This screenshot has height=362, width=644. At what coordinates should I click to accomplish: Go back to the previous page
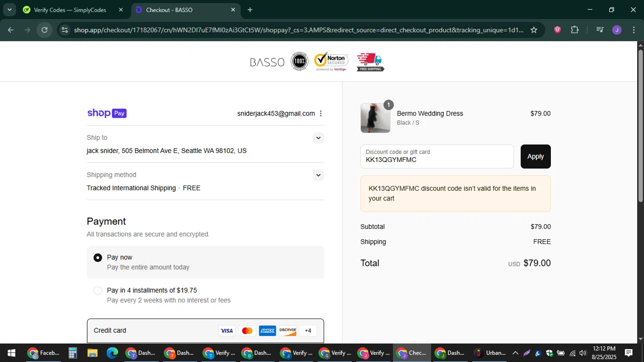[x=11, y=30]
